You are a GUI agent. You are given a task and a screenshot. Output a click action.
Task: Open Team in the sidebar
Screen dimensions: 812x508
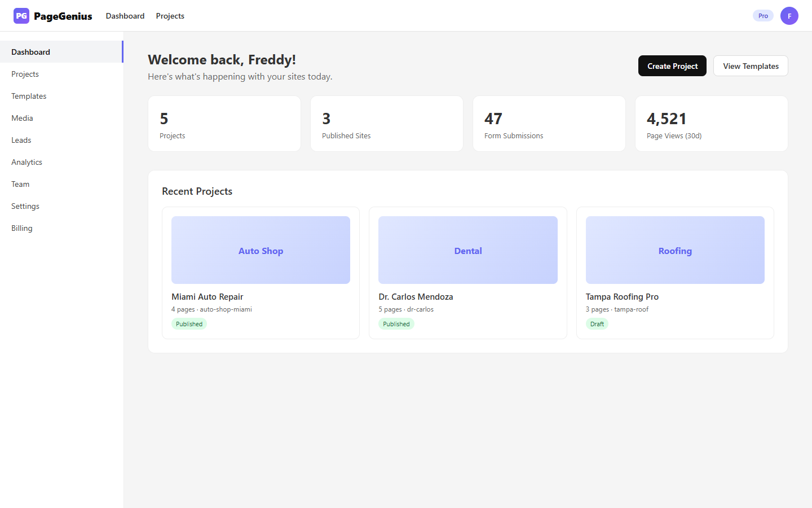[61, 184]
